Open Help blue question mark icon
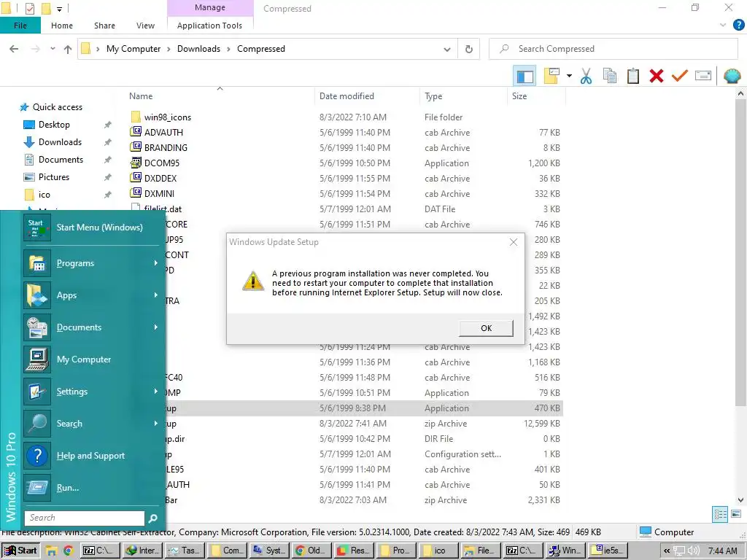The height and width of the screenshot is (560, 747). pyautogui.click(x=738, y=25)
